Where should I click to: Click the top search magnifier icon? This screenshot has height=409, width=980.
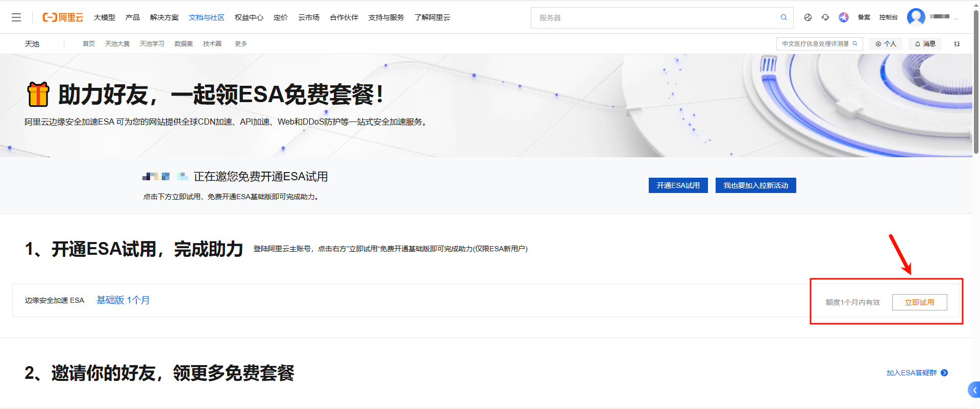pos(783,17)
